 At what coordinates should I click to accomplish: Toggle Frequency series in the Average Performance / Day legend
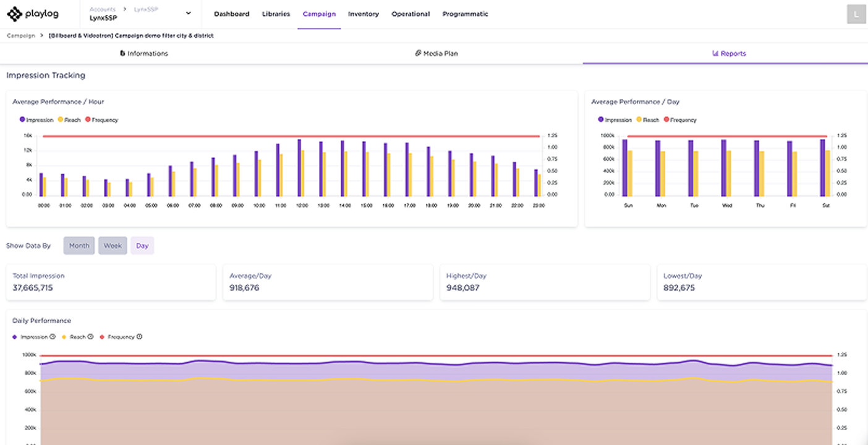point(680,120)
